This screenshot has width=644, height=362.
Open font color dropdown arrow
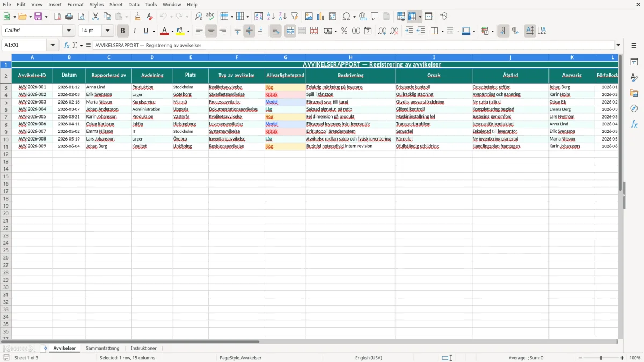(x=172, y=31)
